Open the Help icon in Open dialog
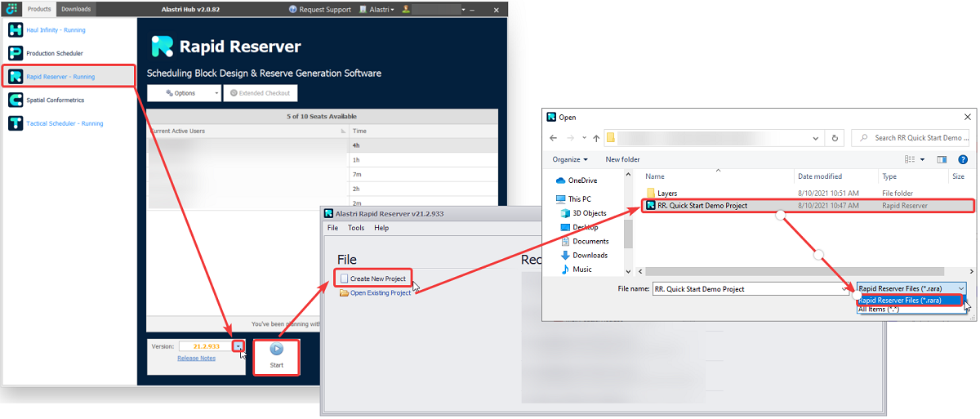The image size is (980, 419). coord(963,159)
